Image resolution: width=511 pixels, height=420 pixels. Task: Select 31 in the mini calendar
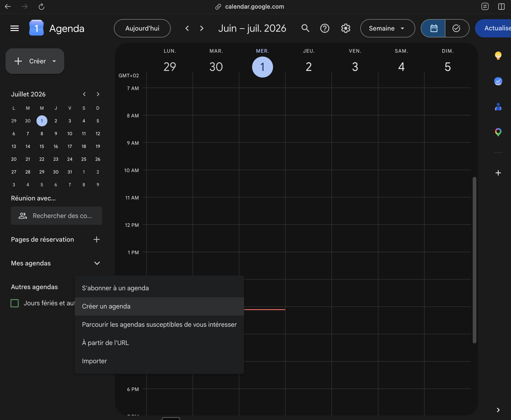[70, 172]
